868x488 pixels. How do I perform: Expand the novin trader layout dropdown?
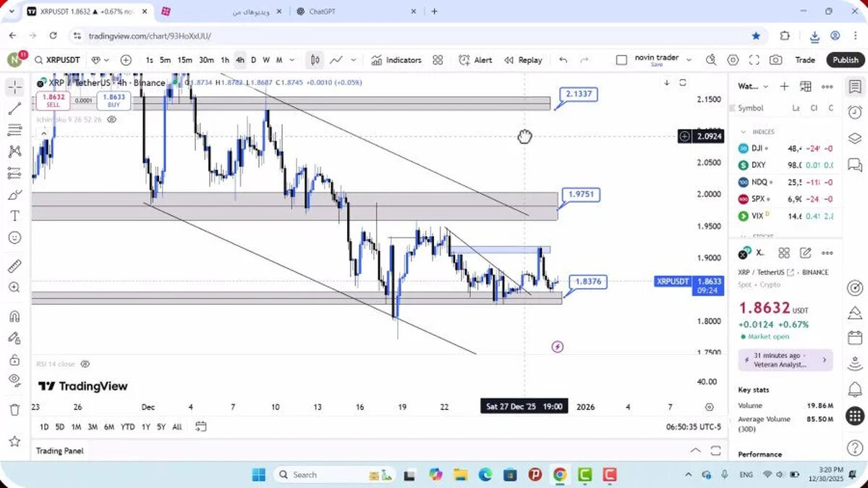click(689, 60)
